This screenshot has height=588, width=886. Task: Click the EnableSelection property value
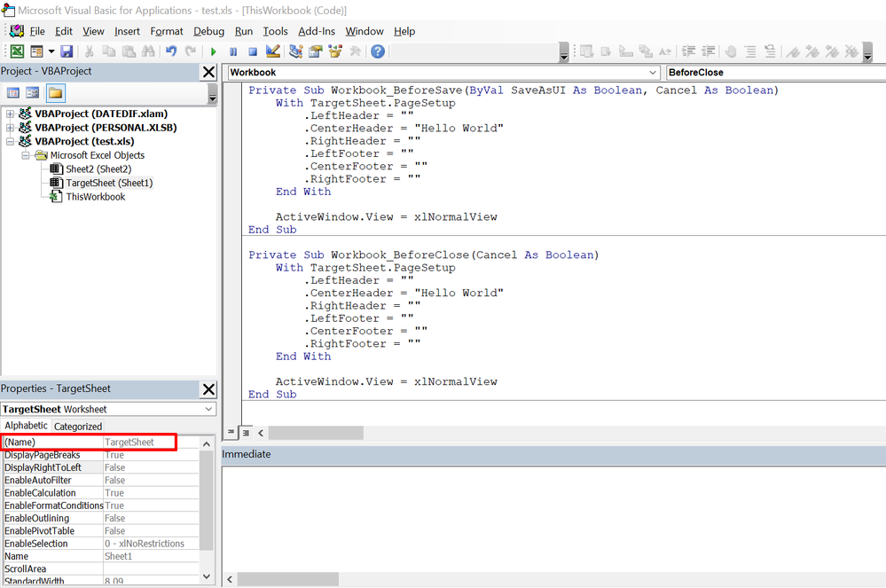coord(152,544)
